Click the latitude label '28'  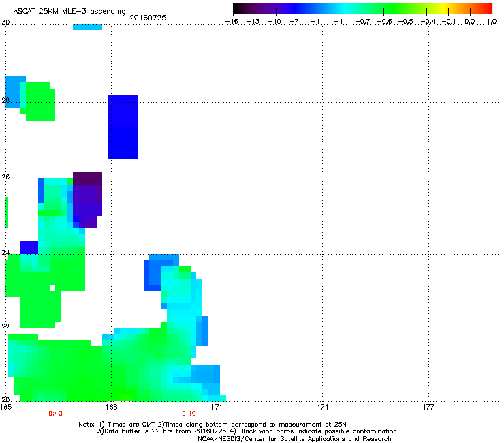click(x=5, y=100)
